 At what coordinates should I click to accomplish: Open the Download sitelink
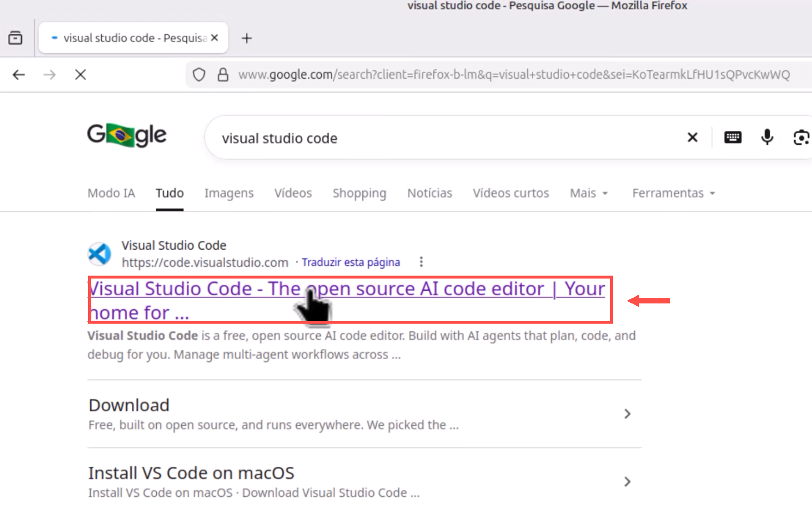(x=129, y=405)
